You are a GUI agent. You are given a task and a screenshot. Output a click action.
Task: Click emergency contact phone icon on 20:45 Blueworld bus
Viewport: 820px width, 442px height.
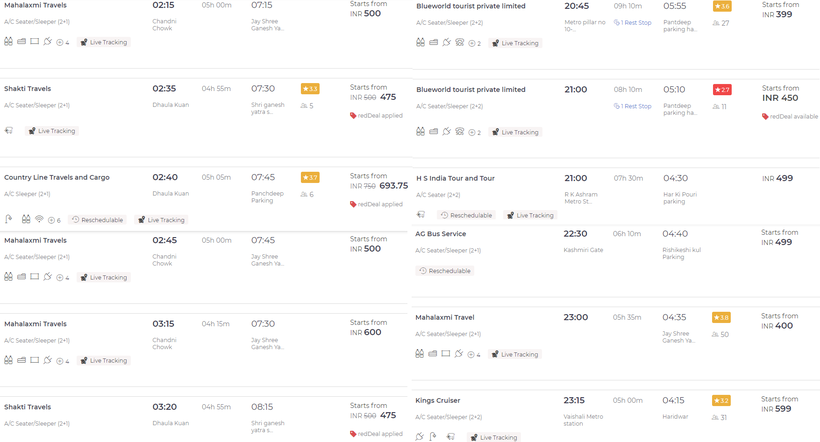[459, 43]
